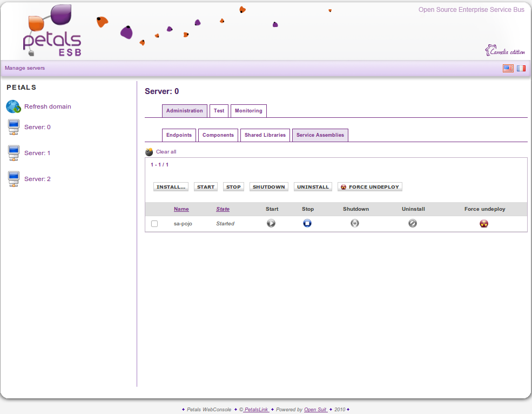Click the Force undeploy icon in sa-pojo row
The width and height of the screenshot is (532, 414).
484,224
